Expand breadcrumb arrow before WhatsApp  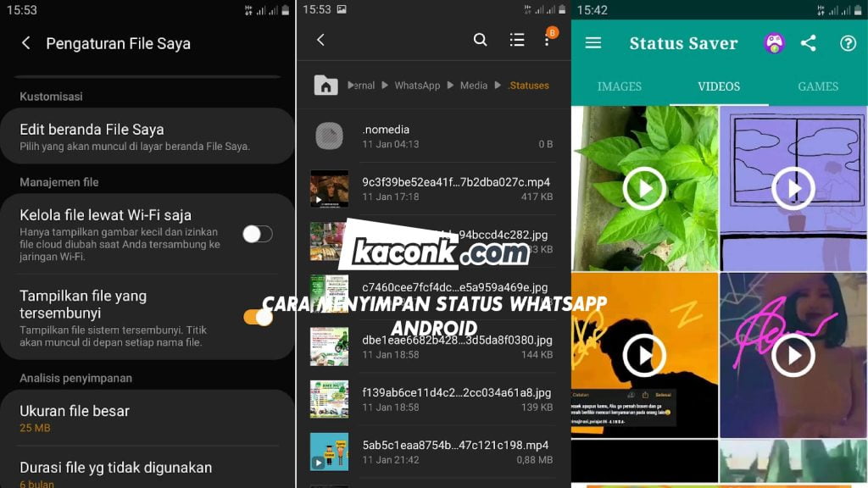point(385,86)
